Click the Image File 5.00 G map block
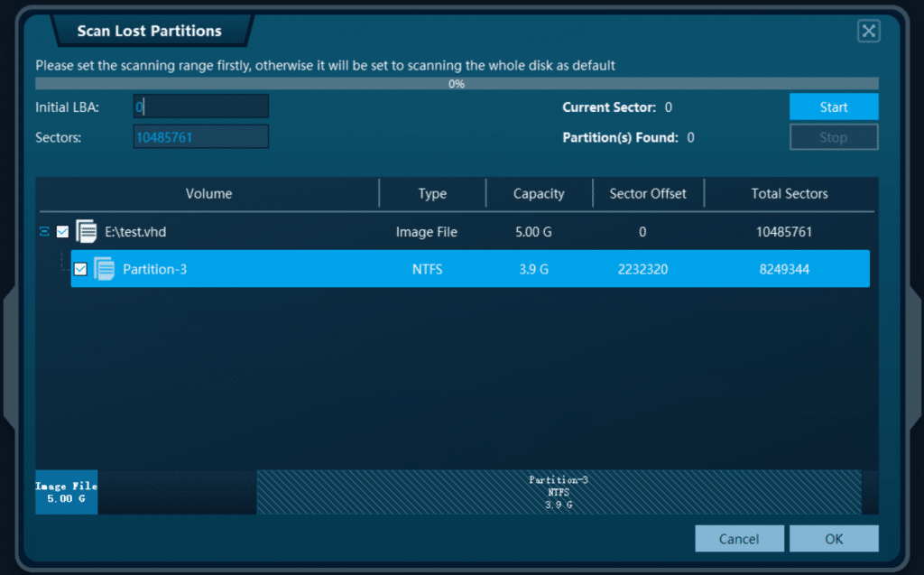Image resolution: width=924 pixels, height=575 pixels. (x=65, y=492)
